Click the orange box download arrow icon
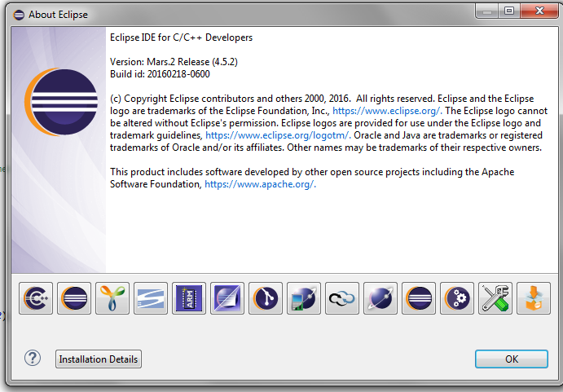The width and height of the screenshot is (563, 392). [534, 298]
